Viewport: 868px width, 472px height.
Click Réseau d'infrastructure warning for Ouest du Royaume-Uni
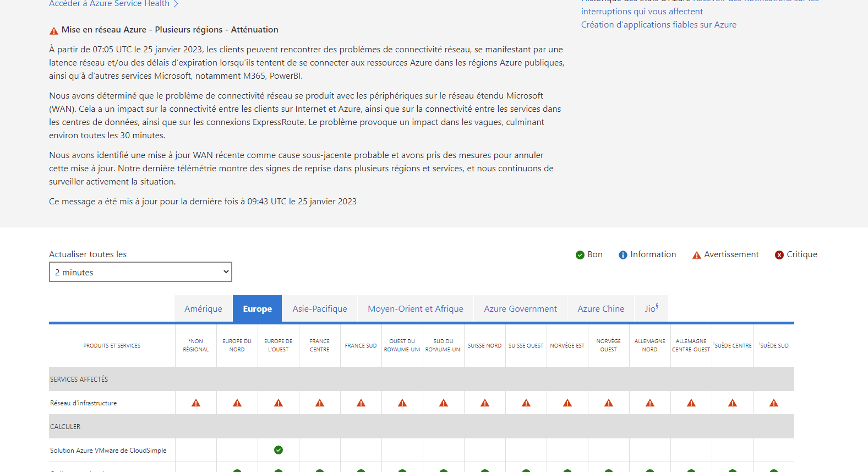(x=402, y=403)
